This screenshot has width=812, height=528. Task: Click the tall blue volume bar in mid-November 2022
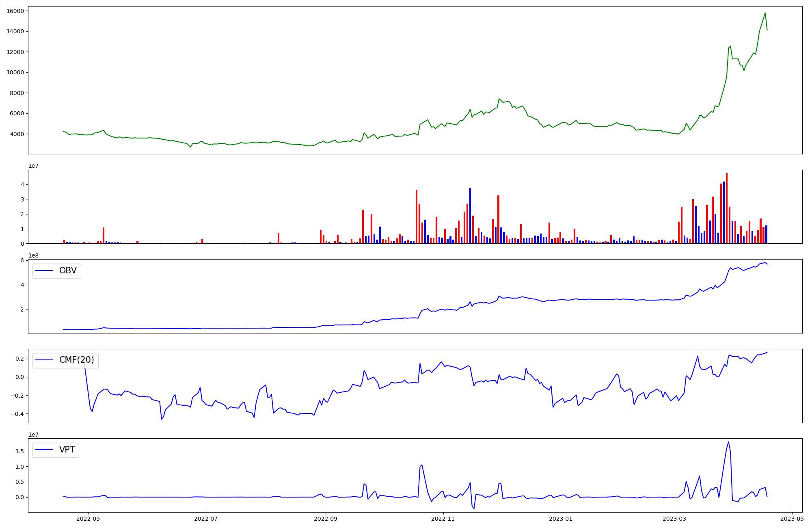[x=470, y=216]
